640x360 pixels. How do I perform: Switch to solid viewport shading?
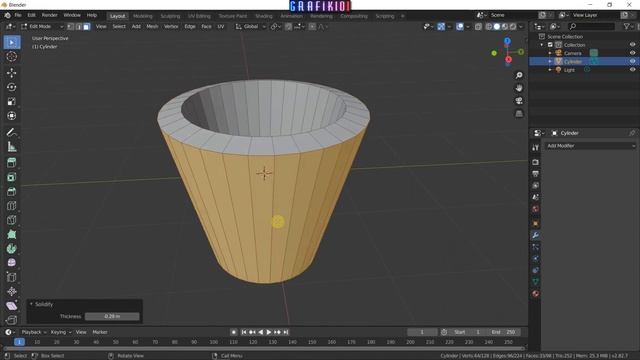point(497,27)
